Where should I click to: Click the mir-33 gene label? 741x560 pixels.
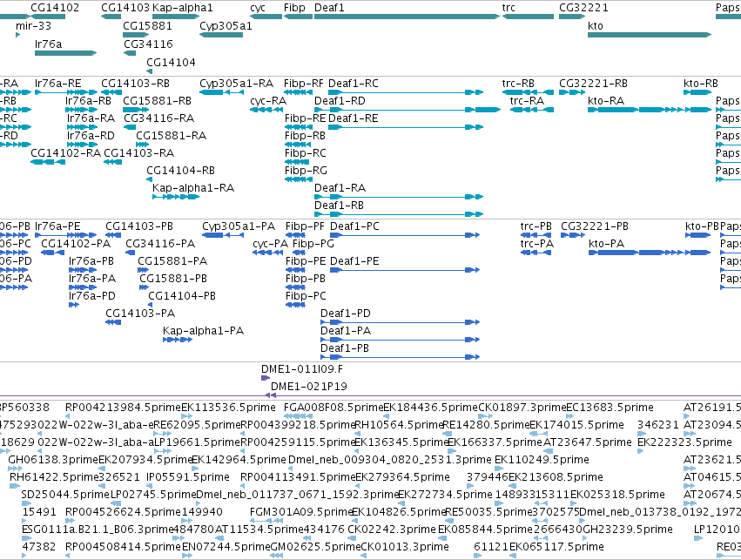pyautogui.click(x=33, y=26)
